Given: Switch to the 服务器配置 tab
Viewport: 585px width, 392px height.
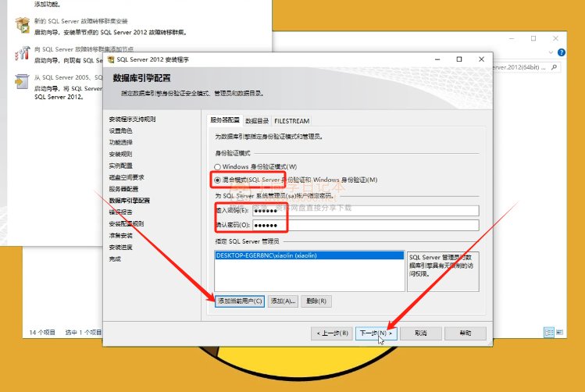Looking at the screenshot, I should (x=225, y=120).
